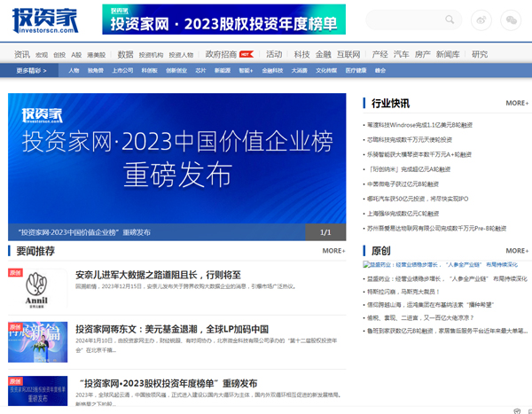This screenshot has width=532, height=414.
Task: Select the 独角兽 tag in blue bar
Action: 96,71
